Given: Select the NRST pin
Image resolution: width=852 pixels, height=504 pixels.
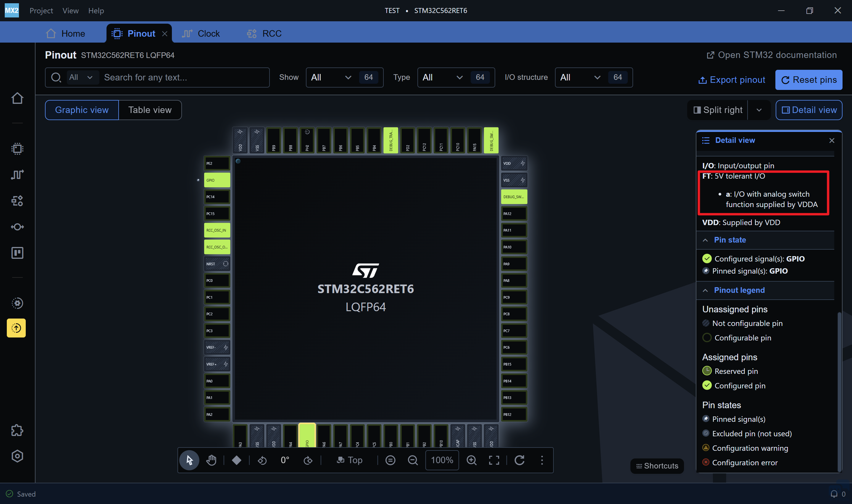Looking at the screenshot, I should tap(217, 264).
